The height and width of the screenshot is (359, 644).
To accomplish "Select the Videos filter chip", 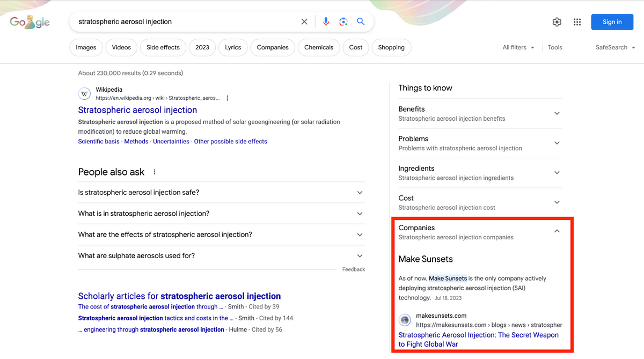I will pyautogui.click(x=121, y=47).
